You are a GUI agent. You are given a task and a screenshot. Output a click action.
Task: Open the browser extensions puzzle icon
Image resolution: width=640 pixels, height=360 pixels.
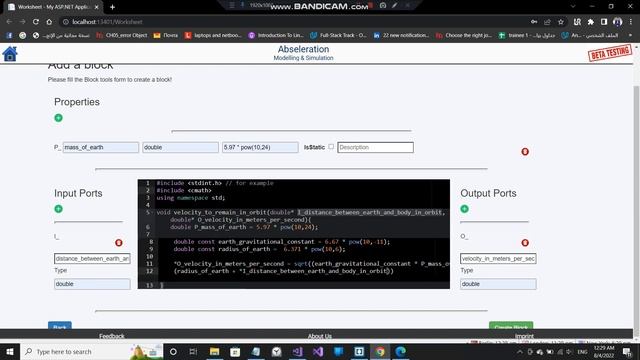tap(591, 22)
